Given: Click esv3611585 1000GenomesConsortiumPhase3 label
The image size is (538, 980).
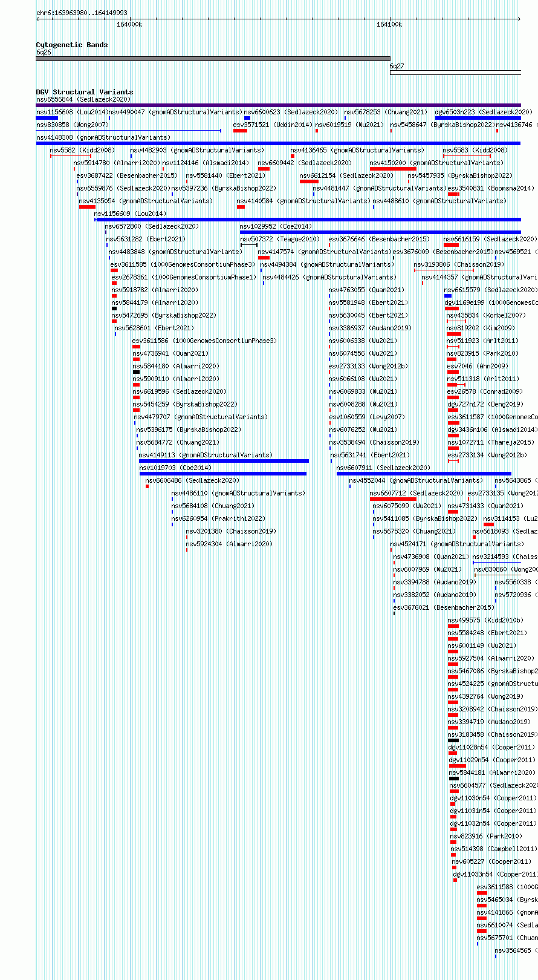Looking at the screenshot, I should click(x=183, y=264).
